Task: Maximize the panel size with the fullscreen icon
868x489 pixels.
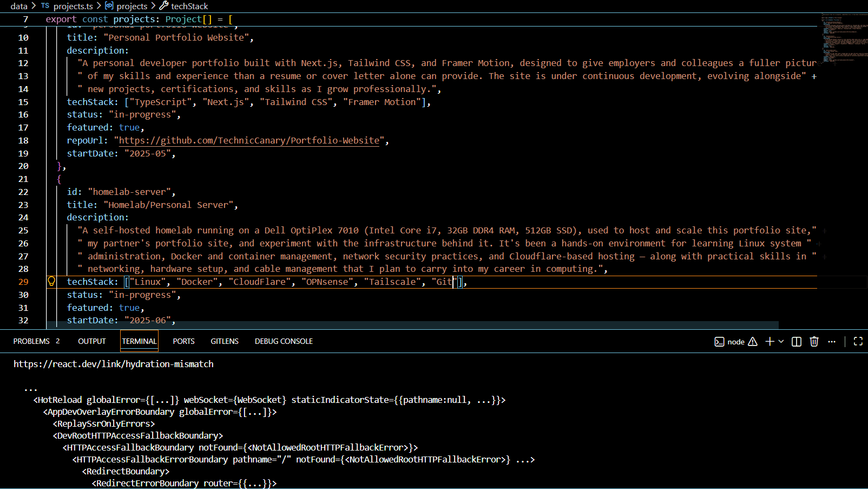Action: (x=858, y=341)
